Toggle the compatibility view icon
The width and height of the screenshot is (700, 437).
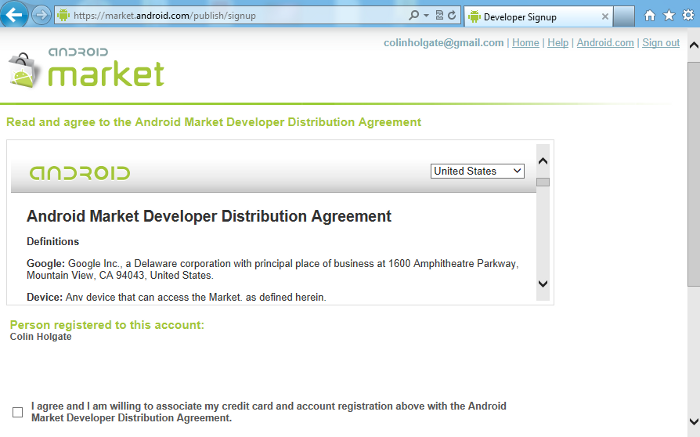[439, 16]
